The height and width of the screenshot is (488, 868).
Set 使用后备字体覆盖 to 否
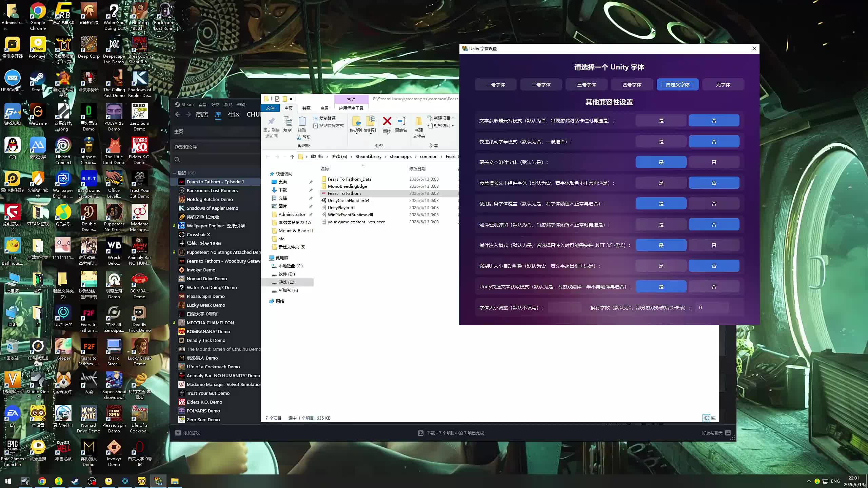[x=714, y=204]
